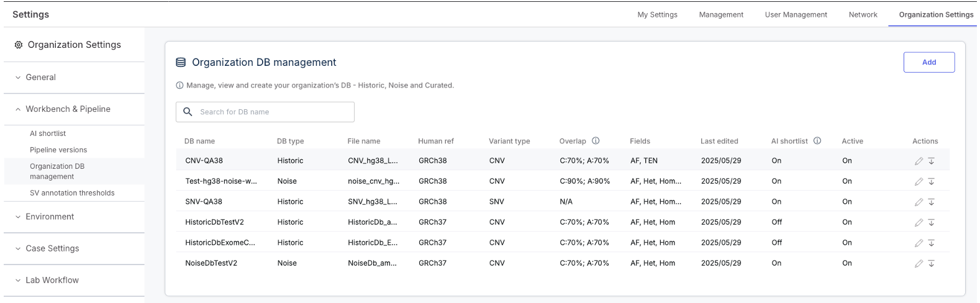The height and width of the screenshot is (303, 980).
Task: Open SV annotation thresholds page
Action: coord(72,193)
